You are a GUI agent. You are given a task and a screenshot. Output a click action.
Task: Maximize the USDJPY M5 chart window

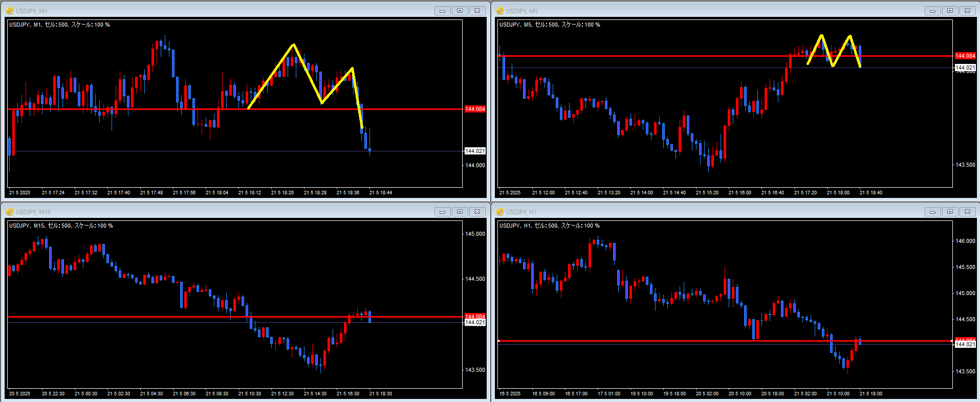[x=950, y=11]
